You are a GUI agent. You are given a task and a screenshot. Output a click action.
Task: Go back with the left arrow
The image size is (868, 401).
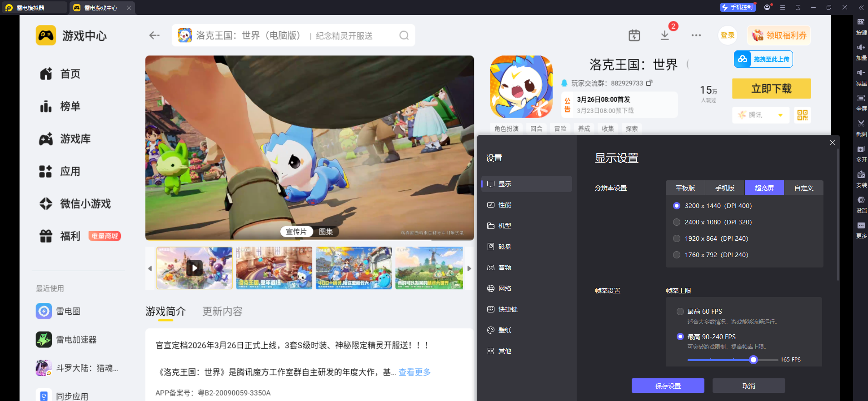tap(155, 35)
